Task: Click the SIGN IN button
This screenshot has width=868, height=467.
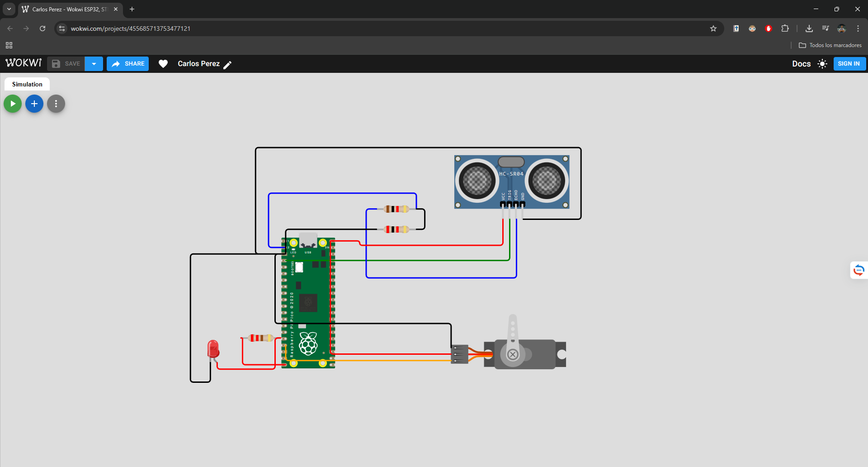Action: [849, 63]
